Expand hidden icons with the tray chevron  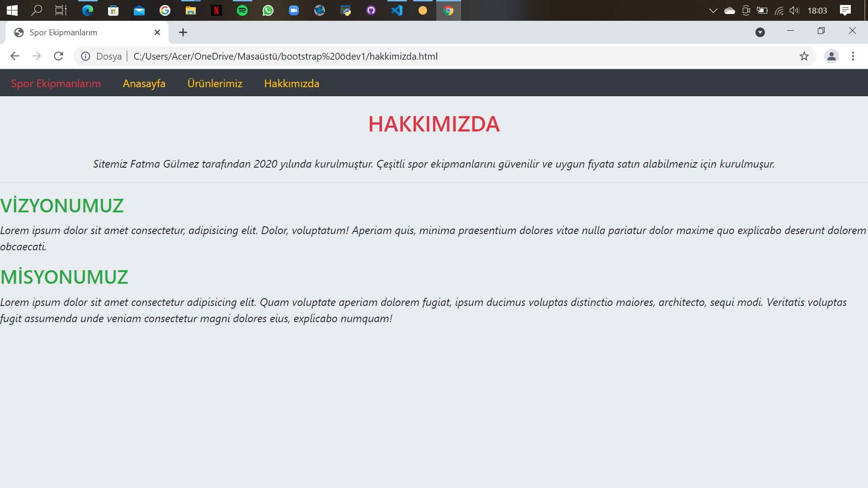pyautogui.click(x=713, y=10)
